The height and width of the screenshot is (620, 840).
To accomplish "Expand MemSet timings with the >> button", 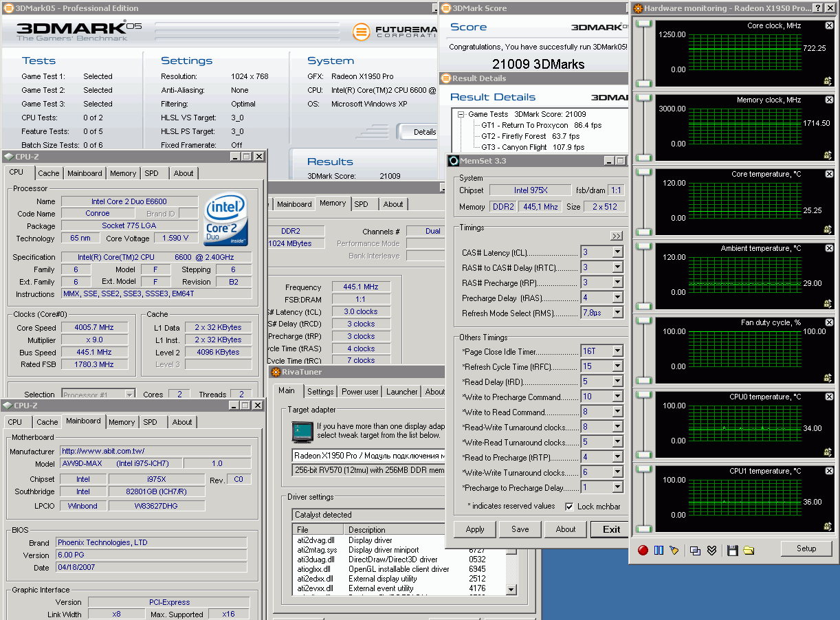I will click(616, 236).
